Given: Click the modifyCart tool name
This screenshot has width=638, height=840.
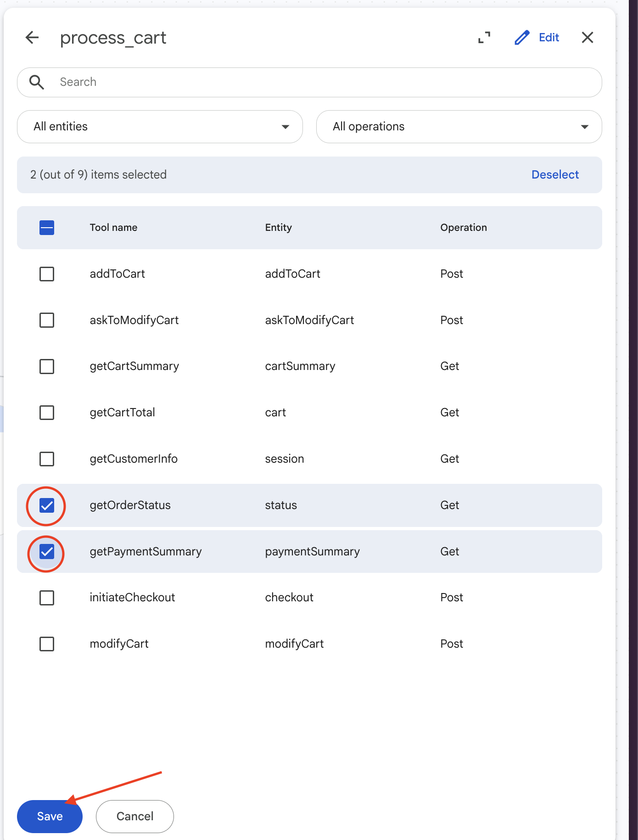Looking at the screenshot, I should point(119,644).
